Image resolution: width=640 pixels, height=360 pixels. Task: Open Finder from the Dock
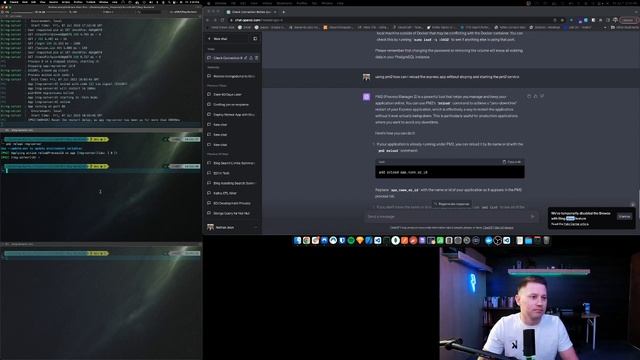point(298,241)
